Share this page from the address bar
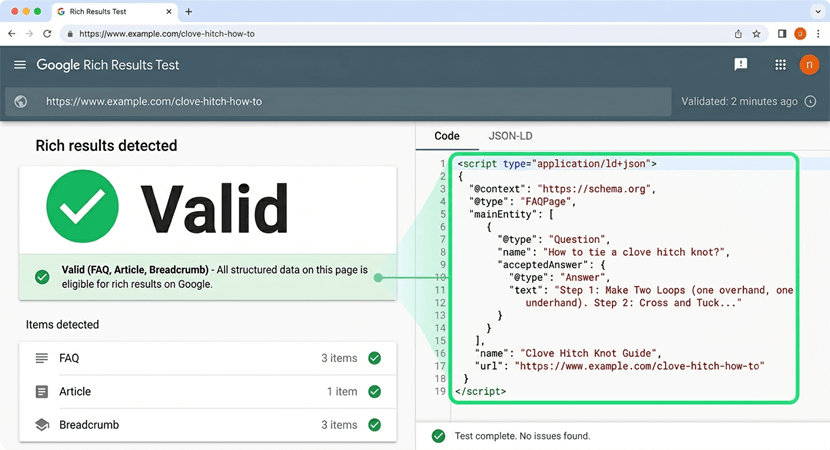Viewport: 830px width, 450px height. 738,34
